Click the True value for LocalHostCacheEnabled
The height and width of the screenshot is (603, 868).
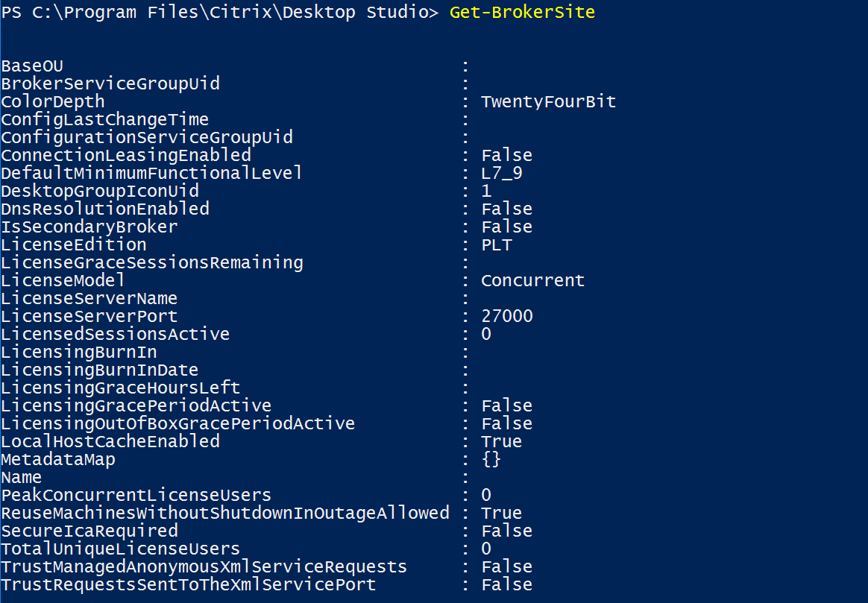click(501, 442)
